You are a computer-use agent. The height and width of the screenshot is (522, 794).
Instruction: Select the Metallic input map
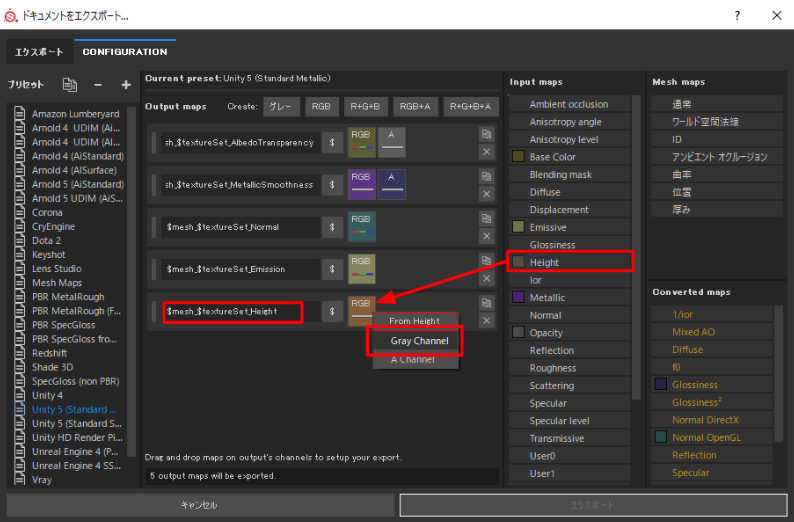tap(570, 298)
